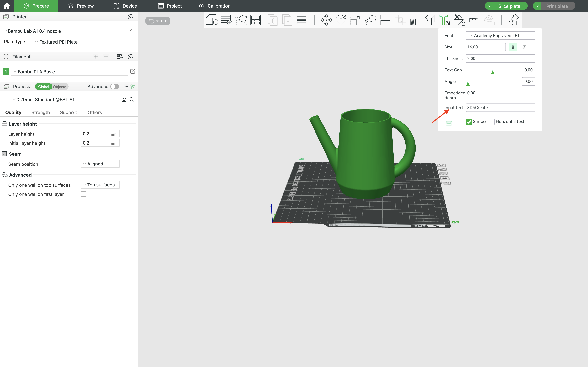The image size is (588, 367).
Task: Select the Color painting tool
Action: coord(459,20)
